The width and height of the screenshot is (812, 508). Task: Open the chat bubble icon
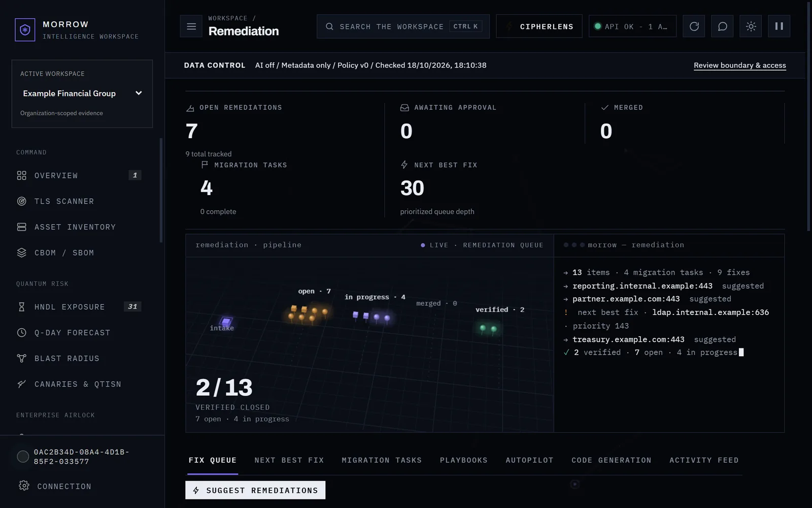(x=722, y=26)
